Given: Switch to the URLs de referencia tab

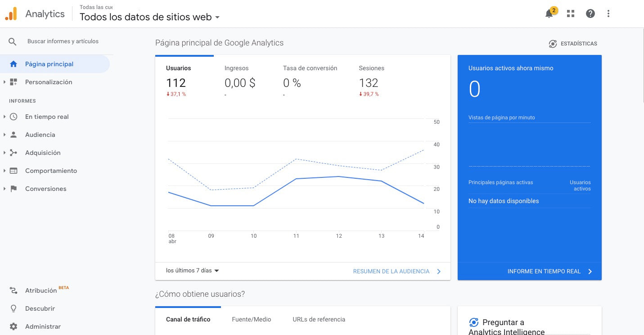Looking at the screenshot, I should [x=319, y=319].
